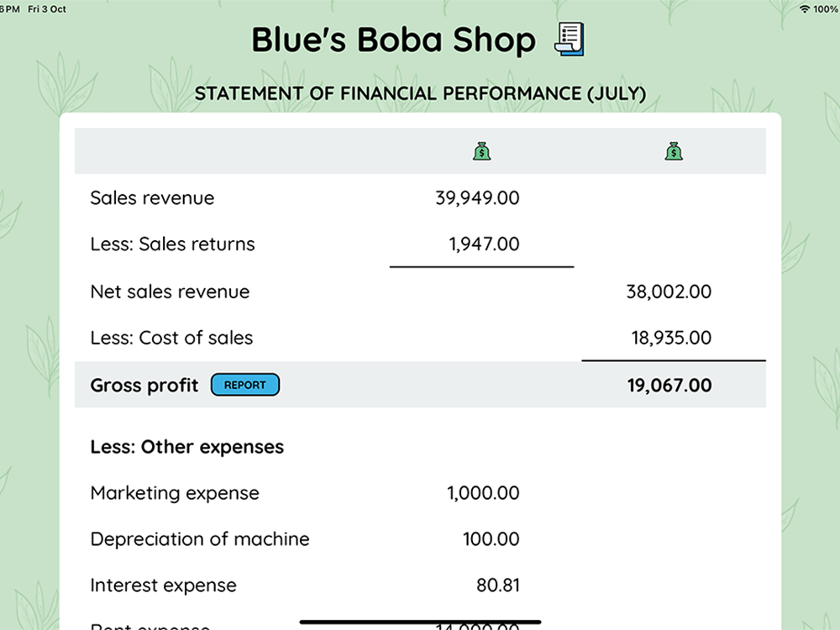840x630 pixels.
Task: Click the Gross profit total 19,067.00
Action: click(x=669, y=386)
